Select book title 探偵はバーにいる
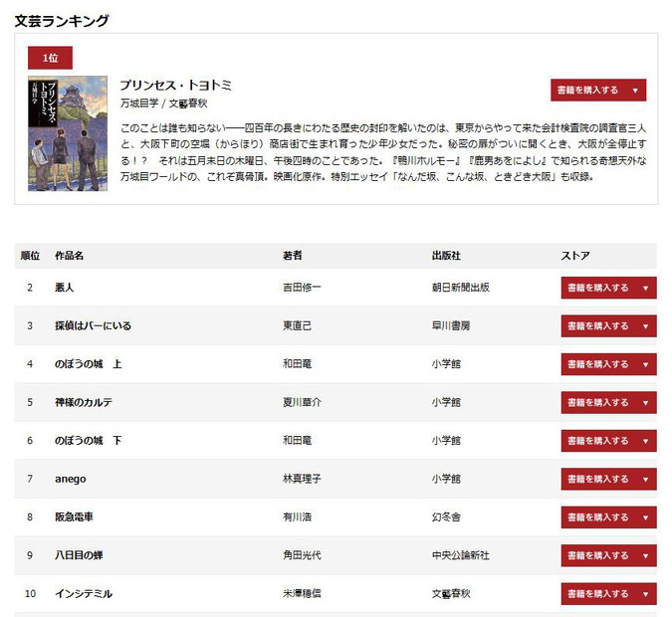Viewport: 672px width, 617px height. [93, 325]
